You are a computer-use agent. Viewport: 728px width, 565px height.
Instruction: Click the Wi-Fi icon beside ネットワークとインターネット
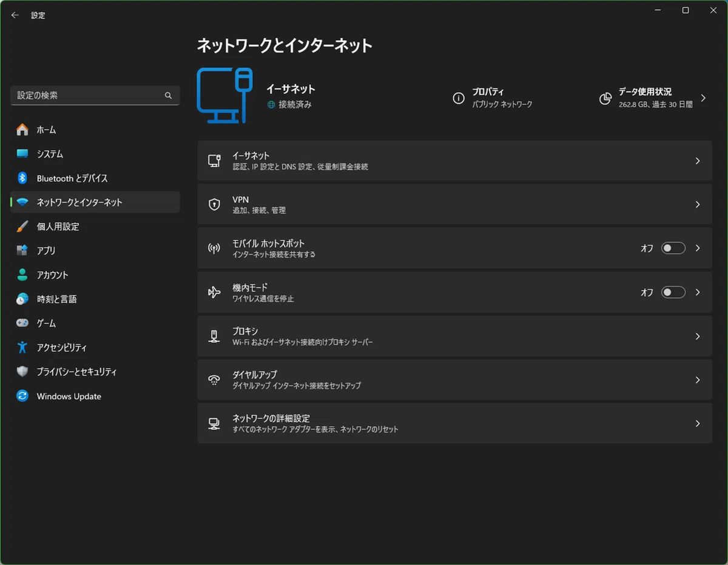[x=22, y=202]
